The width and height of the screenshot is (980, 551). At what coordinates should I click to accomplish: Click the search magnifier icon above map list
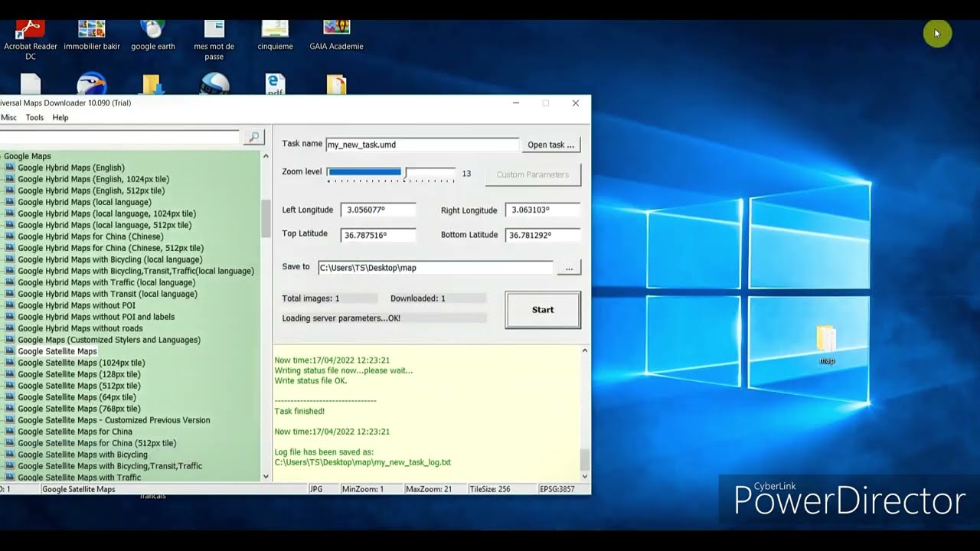coord(253,137)
